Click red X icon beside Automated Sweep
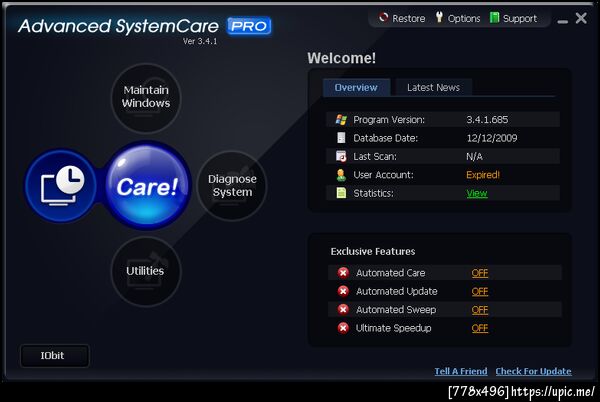 coord(343,309)
